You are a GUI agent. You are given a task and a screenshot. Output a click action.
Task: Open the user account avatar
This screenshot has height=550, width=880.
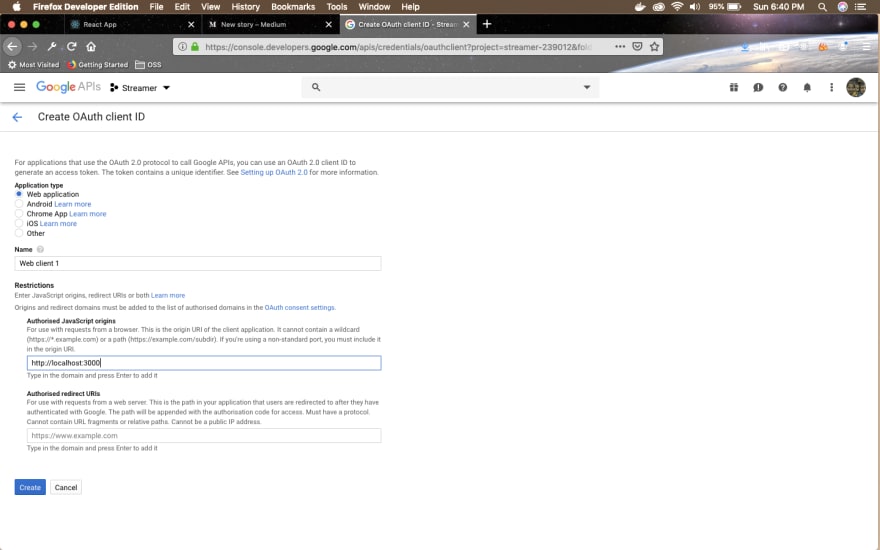(855, 87)
